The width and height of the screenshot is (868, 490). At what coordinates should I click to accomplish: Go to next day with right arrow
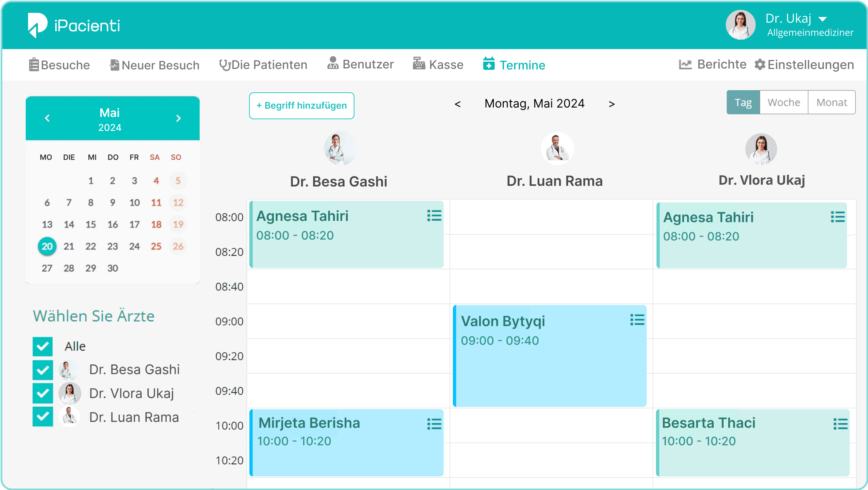[612, 104]
